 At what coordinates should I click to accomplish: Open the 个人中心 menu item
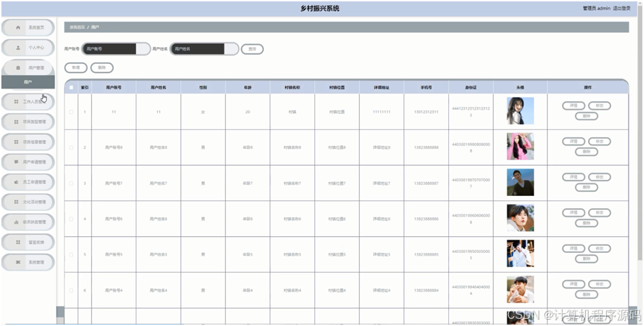(x=28, y=48)
